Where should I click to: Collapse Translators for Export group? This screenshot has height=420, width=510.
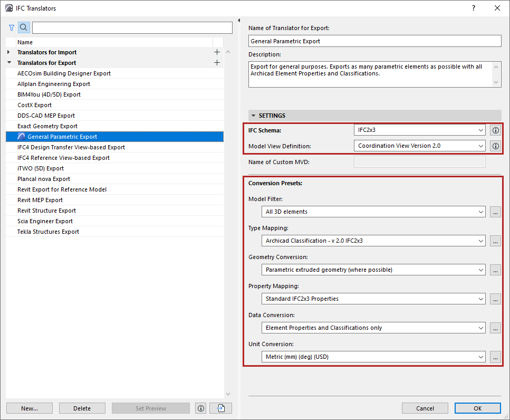click(9, 62)
